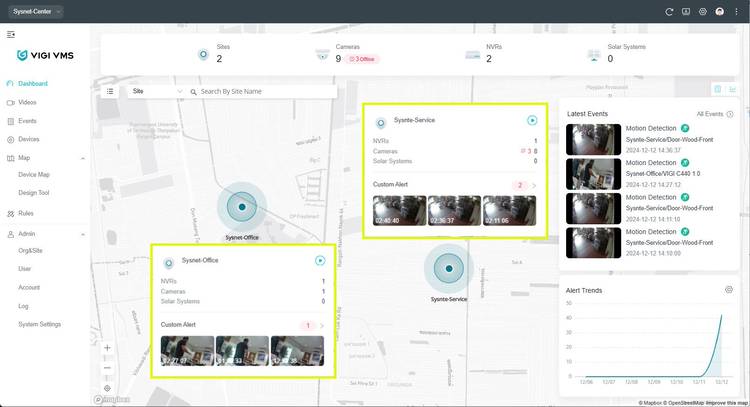The height and width of the screenshot is (407, 750).
Task: Open Alert Trends settings gear
Action: pyautogui.click(x=729, y=290)
